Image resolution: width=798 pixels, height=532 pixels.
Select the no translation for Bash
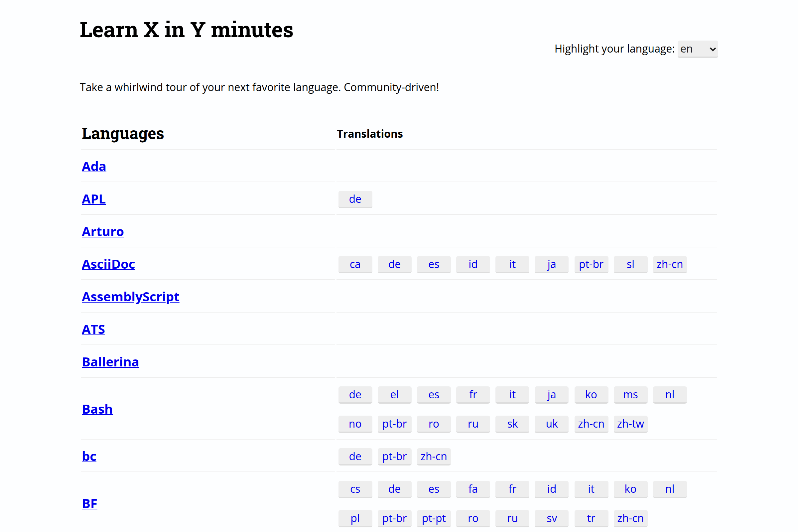355,424
